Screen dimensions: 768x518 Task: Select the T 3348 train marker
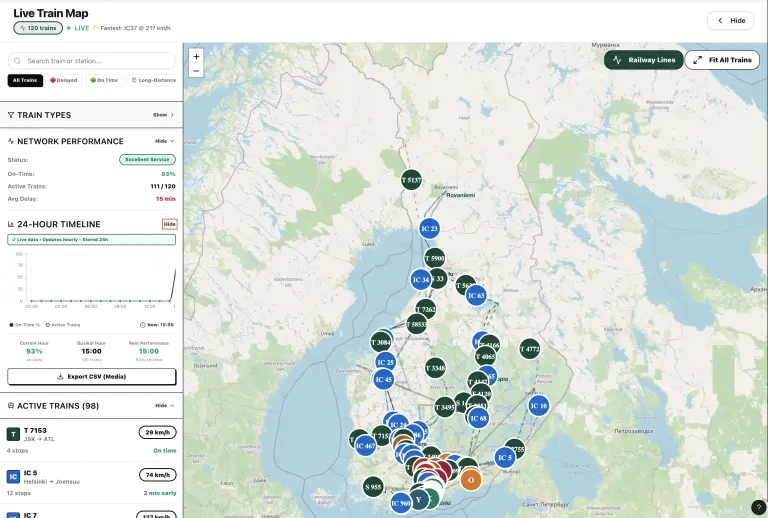point(435,368)
